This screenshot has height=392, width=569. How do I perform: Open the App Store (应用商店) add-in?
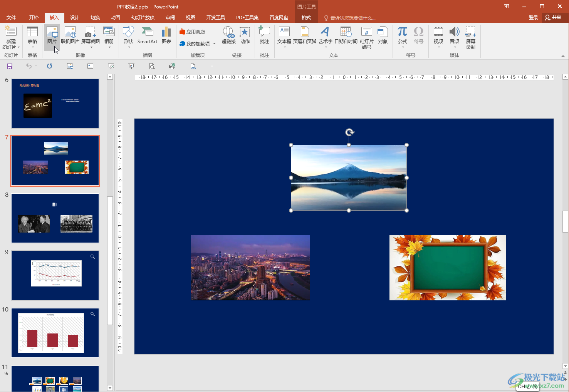pos(192,32)
